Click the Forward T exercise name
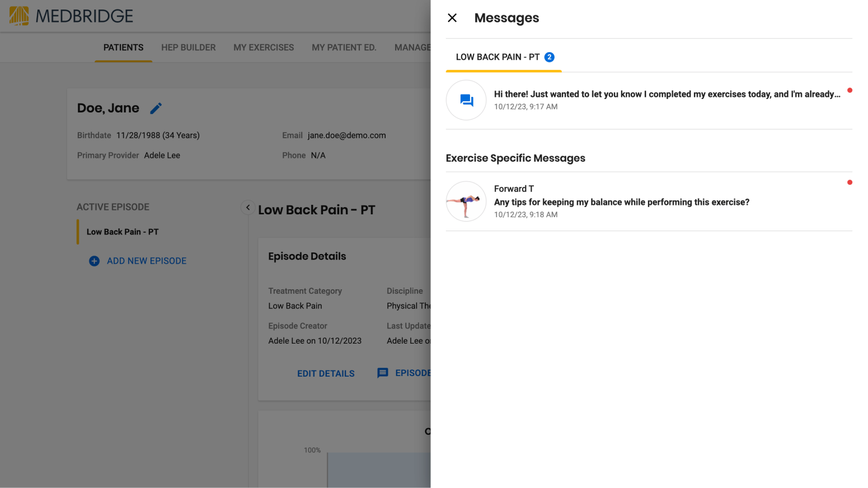 pyautogui.click(x=514, y=189)
